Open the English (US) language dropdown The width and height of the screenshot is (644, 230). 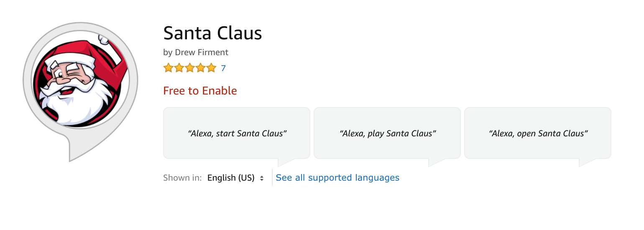(x=231, y=178)
